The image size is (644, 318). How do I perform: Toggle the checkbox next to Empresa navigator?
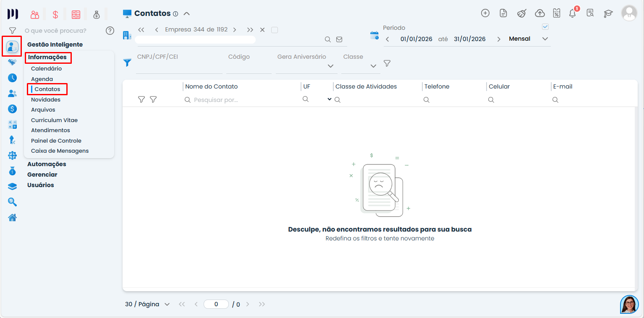click(x=275, y=30)
